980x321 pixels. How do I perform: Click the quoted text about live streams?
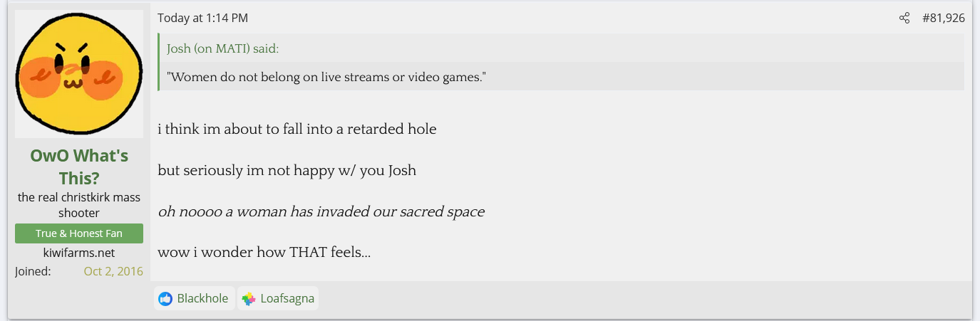(x=326, y=77)
